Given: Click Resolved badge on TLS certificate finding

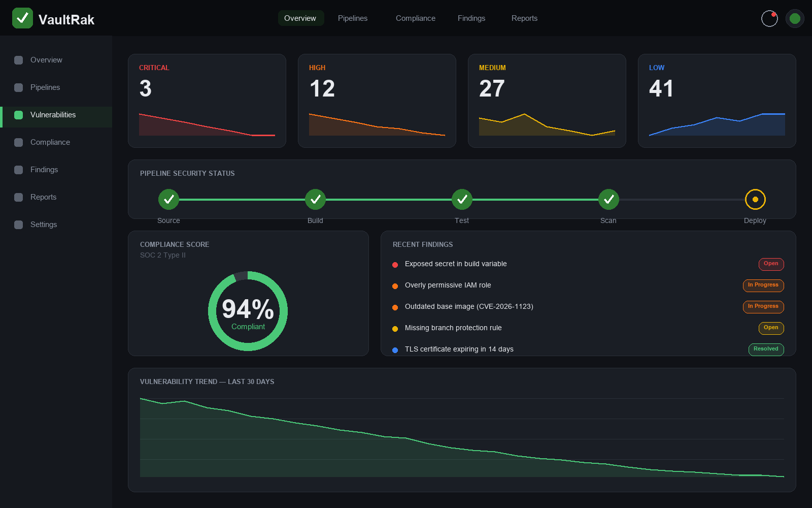Looking at the screenshot, I should (x=766, y=350).
